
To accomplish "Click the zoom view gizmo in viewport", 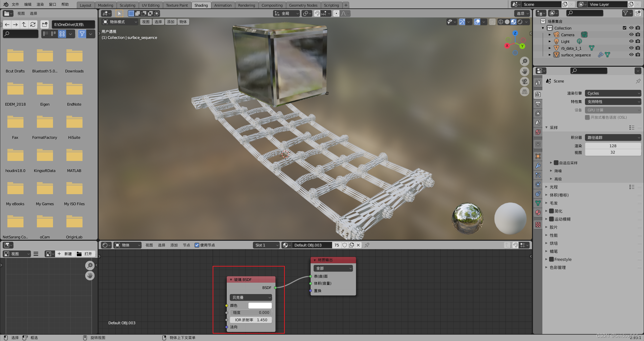I will click(525, 61).
